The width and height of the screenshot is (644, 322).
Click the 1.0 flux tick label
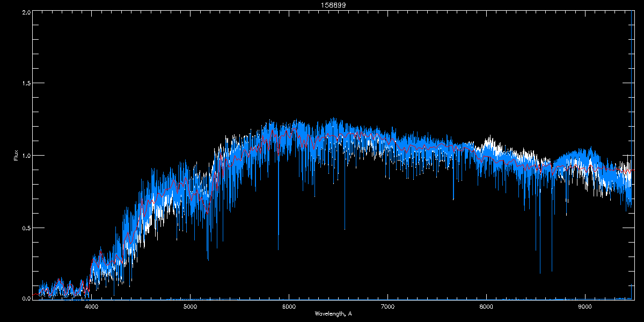(25, 156)
